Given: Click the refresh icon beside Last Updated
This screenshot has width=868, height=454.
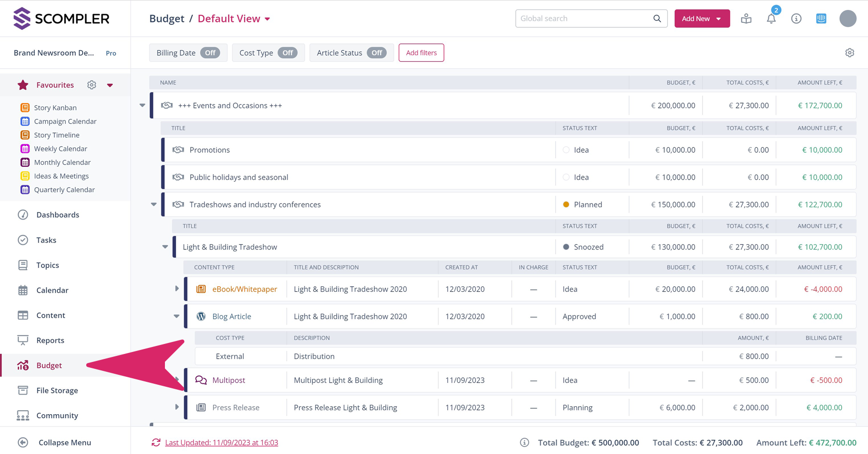Looking at the screenshot, I should tap(156, 443).
